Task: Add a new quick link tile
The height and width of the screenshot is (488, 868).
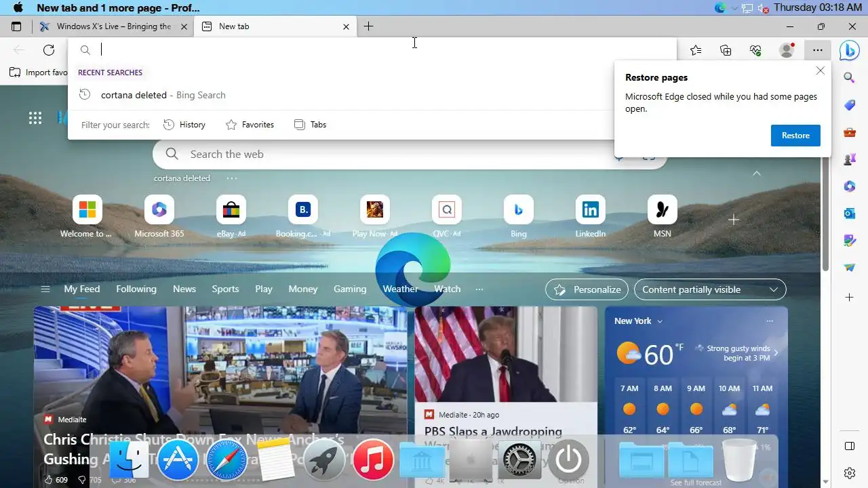Action: pyautogui.click(x=734, y=220)
